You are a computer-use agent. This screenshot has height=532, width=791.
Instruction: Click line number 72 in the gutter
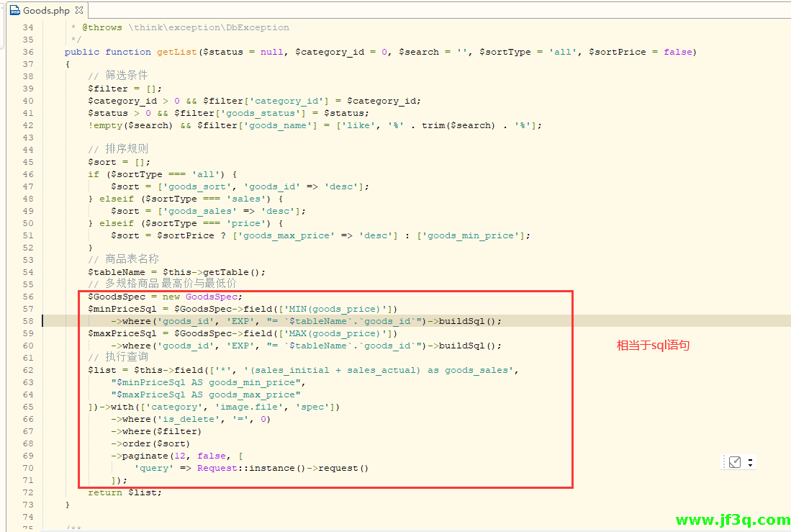[x=27, y=492]
